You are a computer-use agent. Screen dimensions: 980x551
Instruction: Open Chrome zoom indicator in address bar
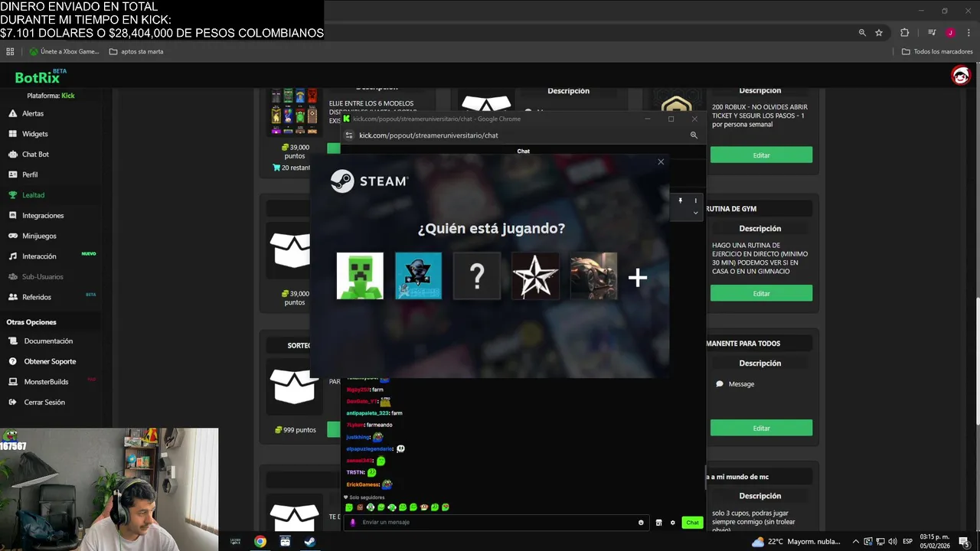862,33
